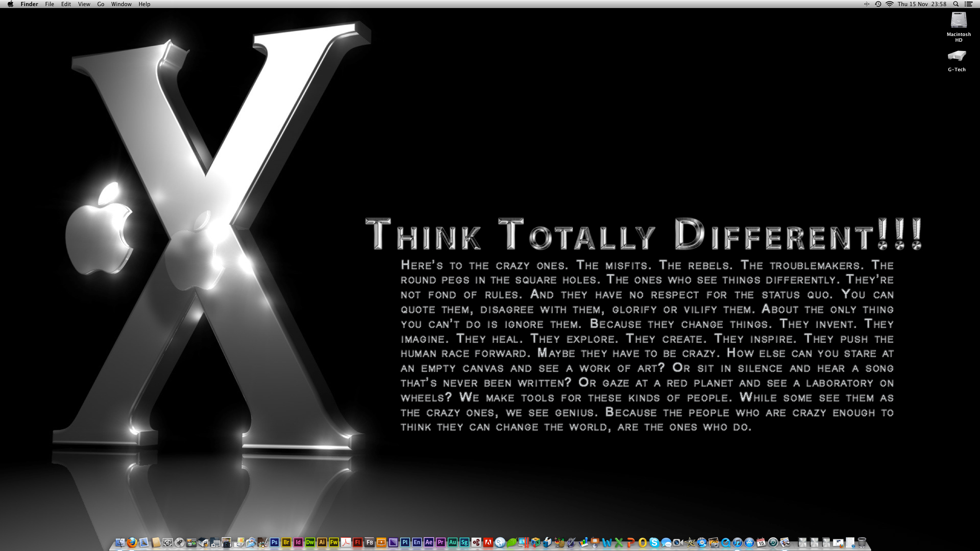Launch Adobe Illustrator (Ai) from Dock

click(322, 542)
